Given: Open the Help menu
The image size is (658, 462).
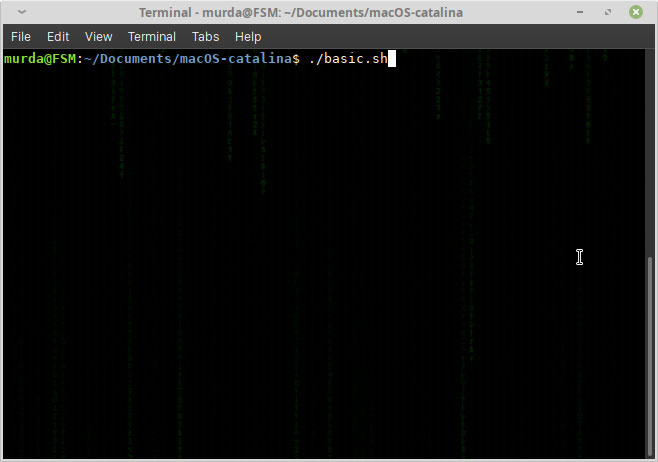Looking at the screenshot, I should (247, 36).
